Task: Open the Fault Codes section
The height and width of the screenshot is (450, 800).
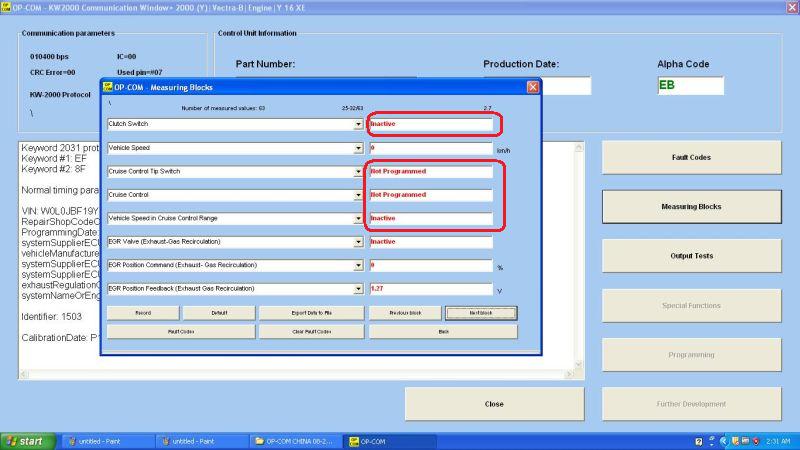Action: [x=691, y=158]
